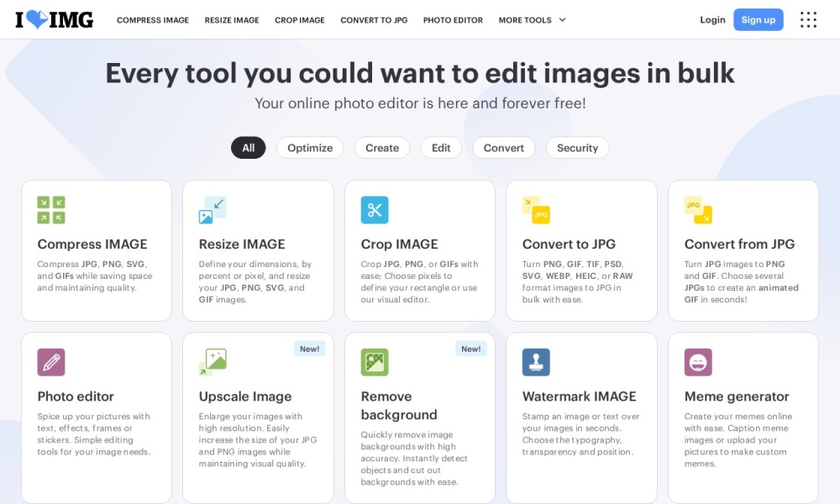Click the Login link
Viewport: 840px width, 504px height.
pos(712,20)
